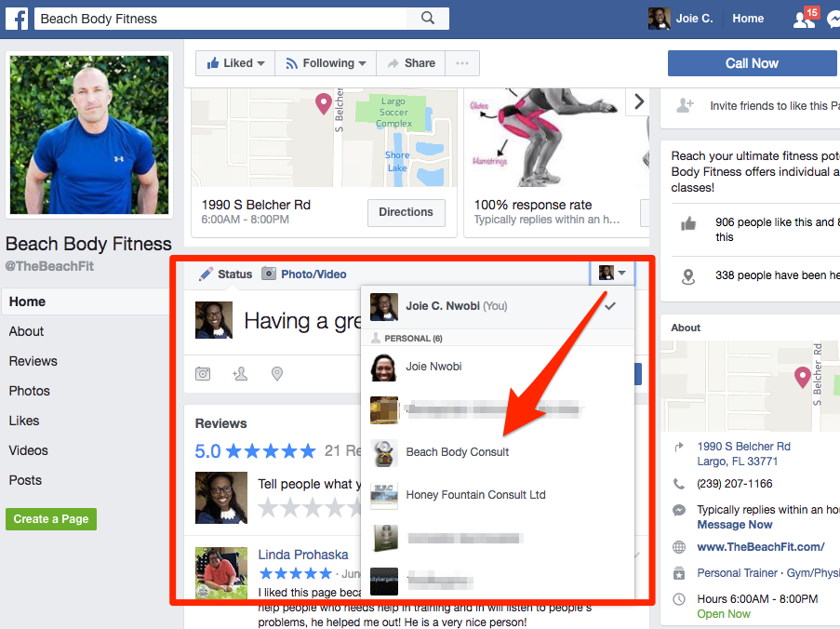This screenshot has width=840, height=629.
Task: Click the thumbs-up icon beside 906 people
Action: [x=688, y=223]
